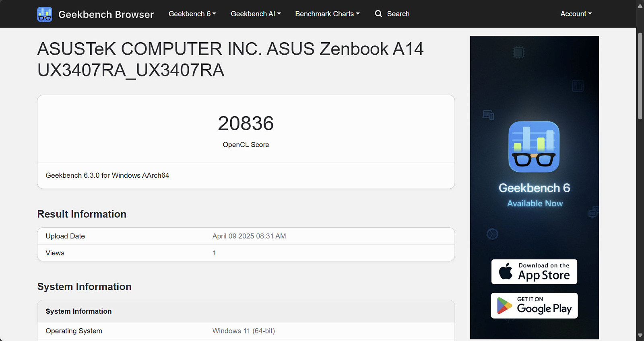The width and height of the screenshot is (644, 341).
Task: Click the 20836 OpenCL score value
Action: pos(246,123)
